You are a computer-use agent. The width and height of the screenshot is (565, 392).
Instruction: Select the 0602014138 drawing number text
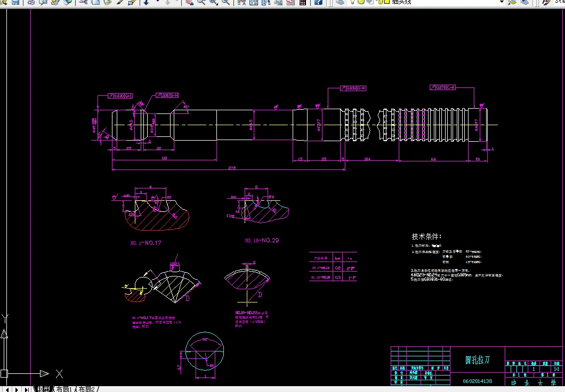click(x=478, y=381)
